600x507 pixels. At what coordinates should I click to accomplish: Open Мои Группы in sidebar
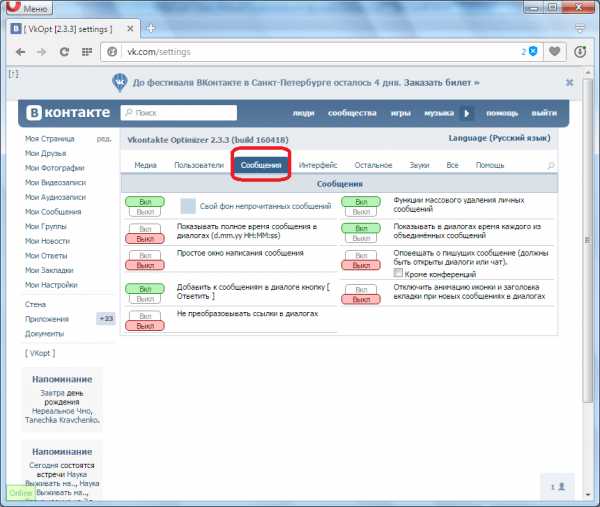tap(46, 227)
